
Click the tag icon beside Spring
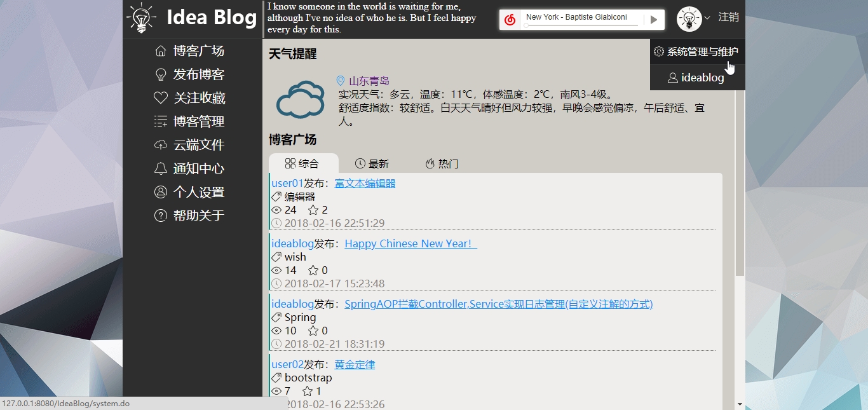coord(276,318)
